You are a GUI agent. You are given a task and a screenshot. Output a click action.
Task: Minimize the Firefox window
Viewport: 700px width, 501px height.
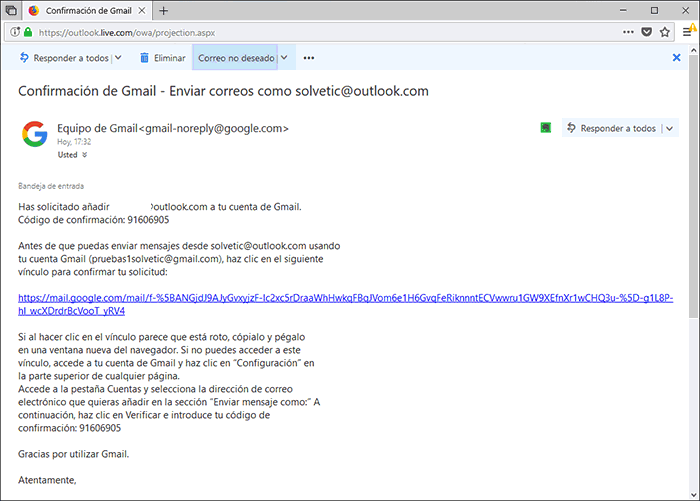point(624,10)
